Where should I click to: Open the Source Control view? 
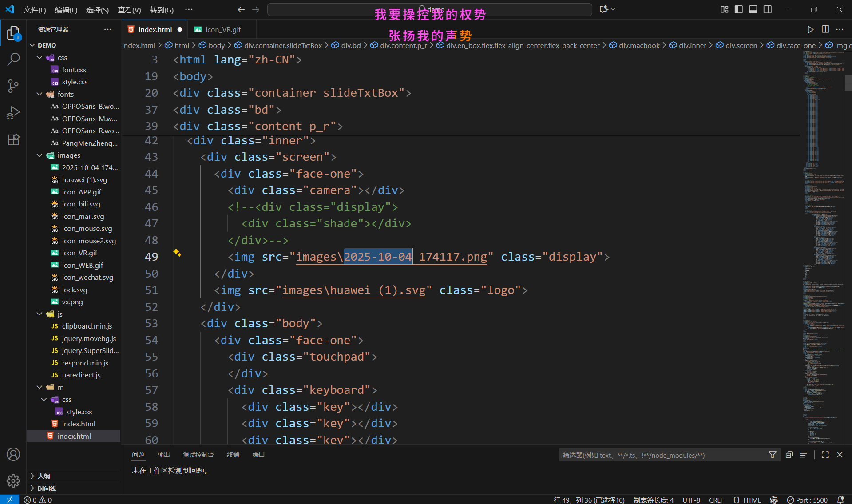[13, 86]
